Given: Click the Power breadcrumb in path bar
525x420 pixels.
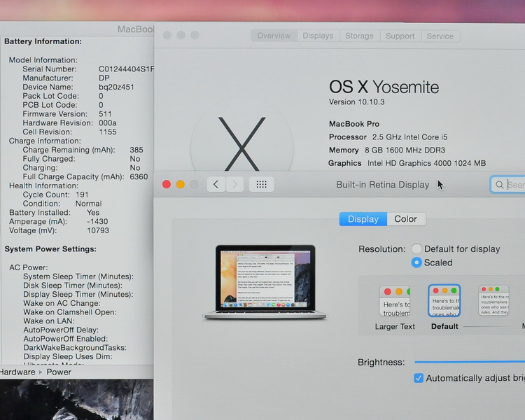Looking at the screenshot, I should (x=59, y=372).
